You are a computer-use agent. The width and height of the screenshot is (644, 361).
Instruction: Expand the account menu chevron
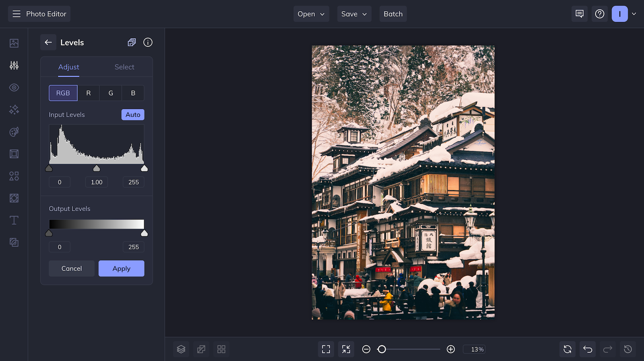click(x=634, y=14)
